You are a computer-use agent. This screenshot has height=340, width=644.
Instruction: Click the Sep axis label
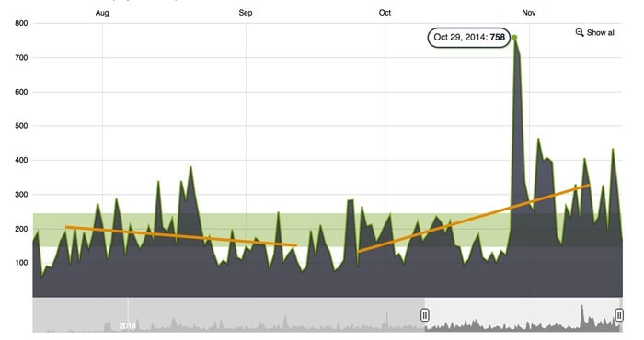[246, 13]
